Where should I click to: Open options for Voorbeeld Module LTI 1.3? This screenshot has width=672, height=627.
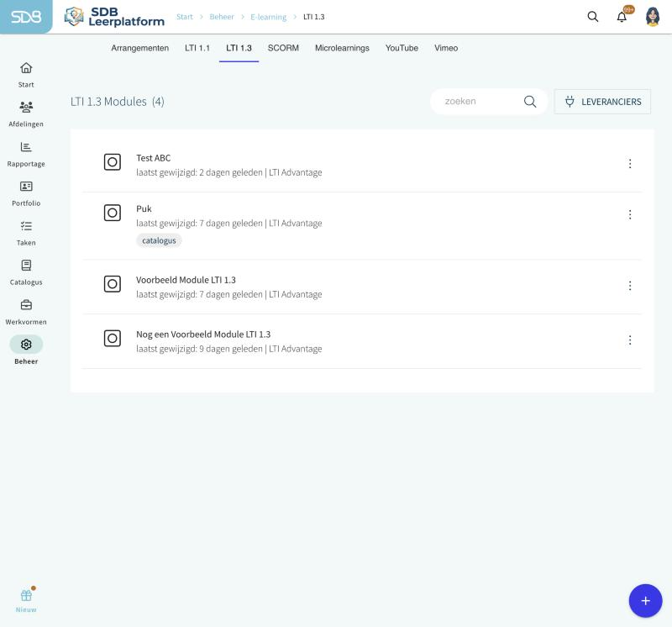[630, 286]
